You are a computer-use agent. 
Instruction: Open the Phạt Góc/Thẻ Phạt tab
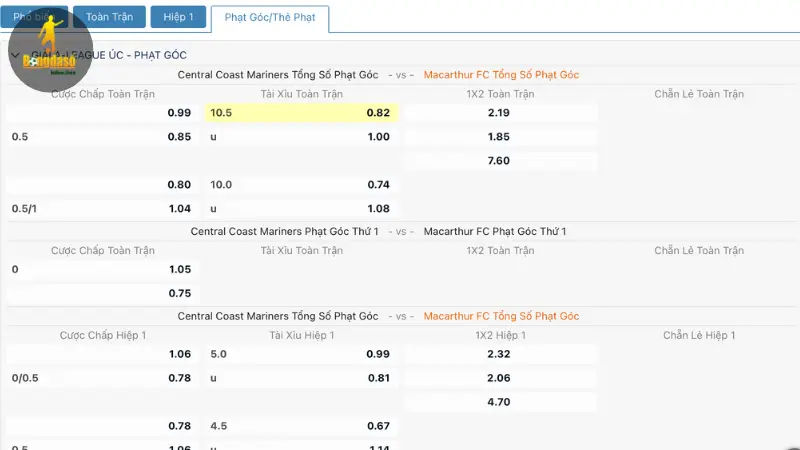(269, 18)
